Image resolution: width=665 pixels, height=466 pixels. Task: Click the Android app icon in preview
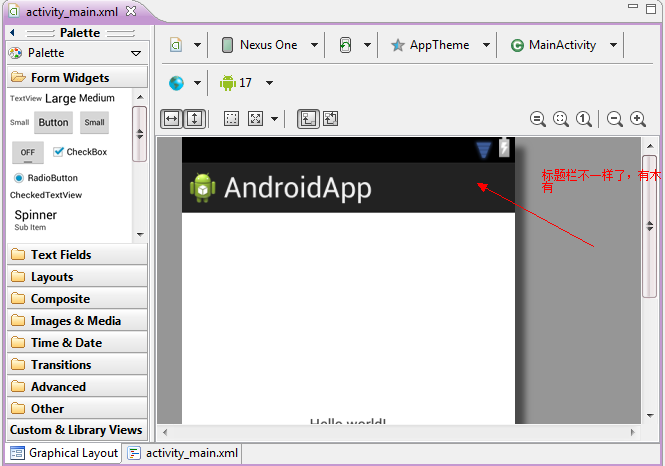click(x=203, y=188)
